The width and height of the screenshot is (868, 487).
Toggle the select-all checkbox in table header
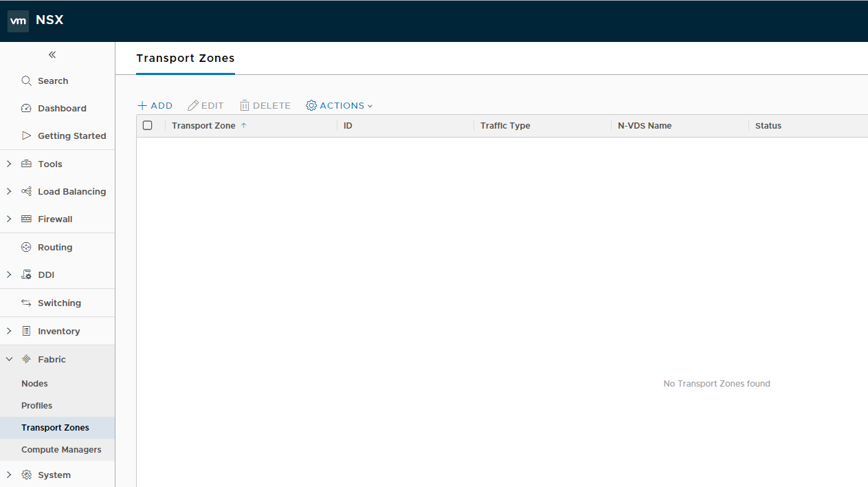[x=147, y=125]
